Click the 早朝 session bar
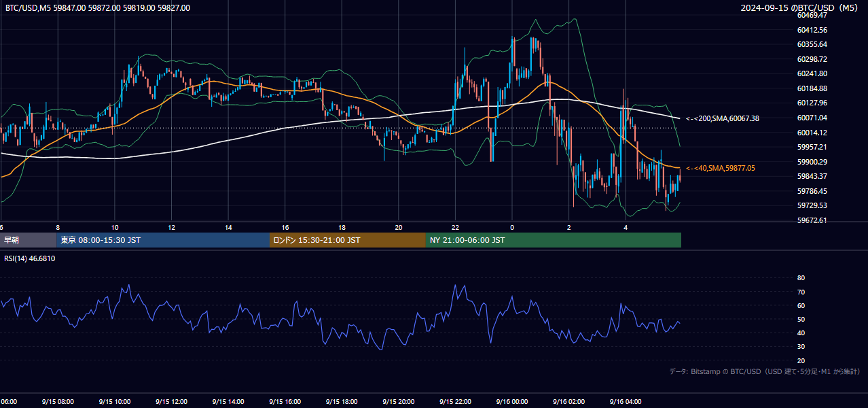 coord(28,240)
